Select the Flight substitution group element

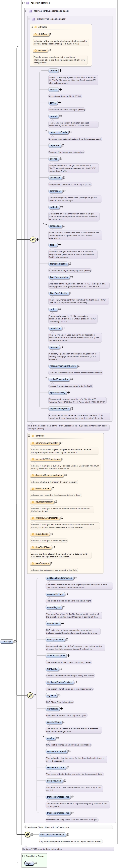(29, 863)
